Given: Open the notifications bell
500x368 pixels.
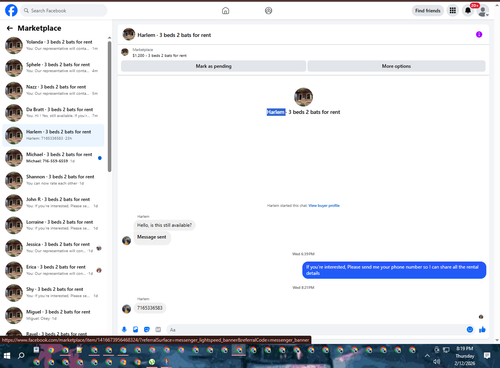Looking at the screenshot, I should pos(468,11).
